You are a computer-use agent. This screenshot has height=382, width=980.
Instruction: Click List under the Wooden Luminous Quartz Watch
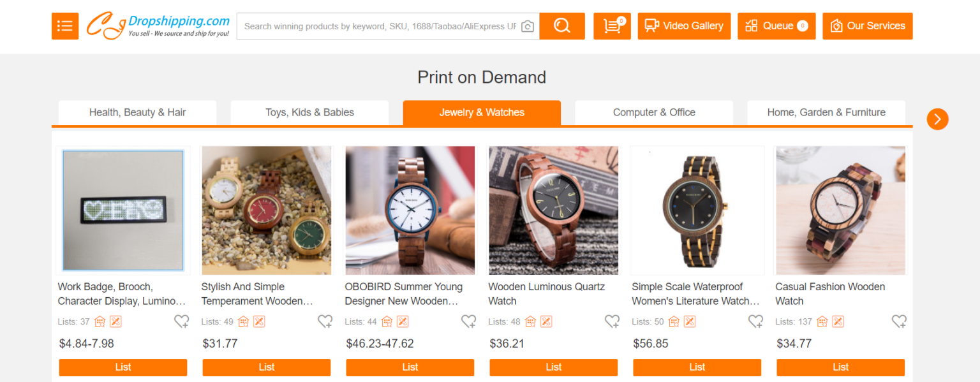pos(553,367)
